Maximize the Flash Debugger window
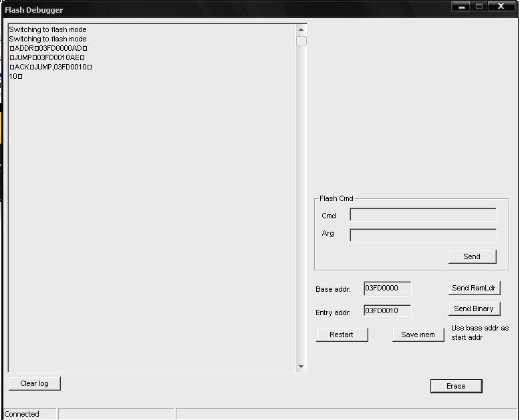This screenshot has height=420, width=520. 479,7
